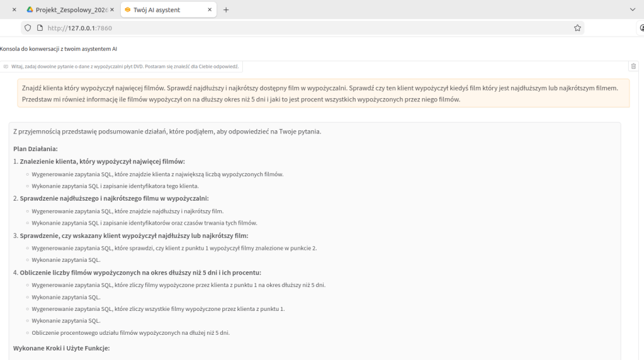Click the Google Drive favicon on Projekt_Zespolowy tab

[x=30, y=10]
